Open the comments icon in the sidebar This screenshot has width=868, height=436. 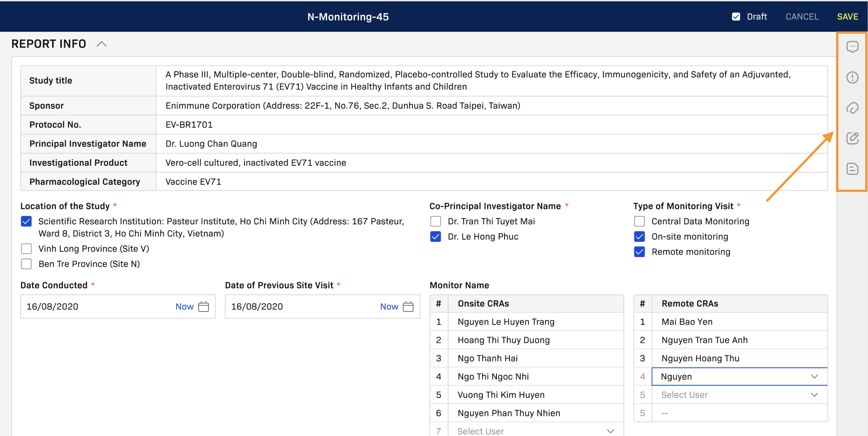click(x=852, y=47)
